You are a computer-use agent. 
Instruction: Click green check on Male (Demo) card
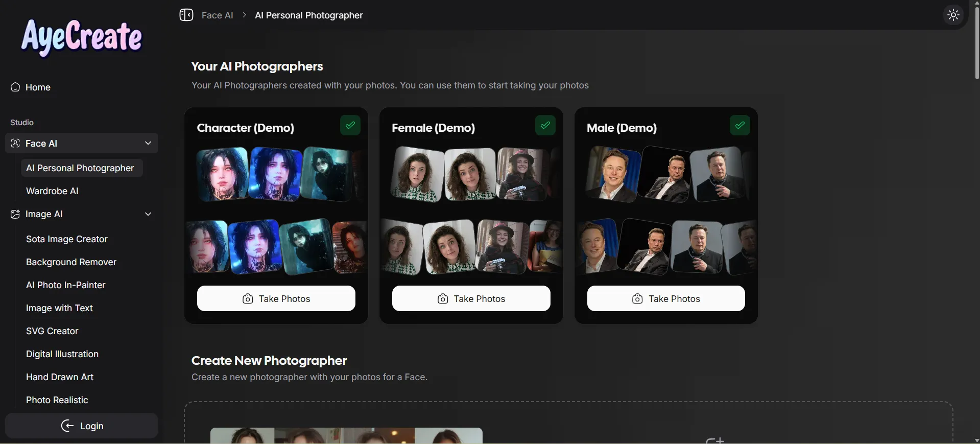(x=740, y=125)
